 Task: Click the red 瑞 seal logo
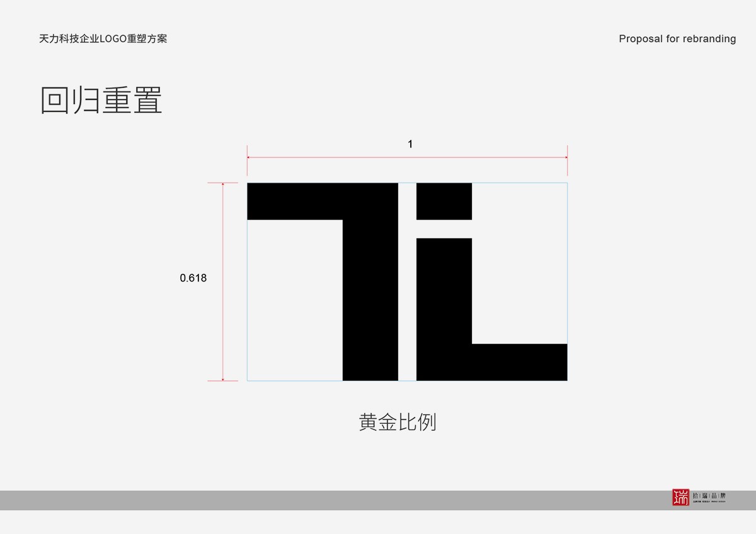point(681,497)
